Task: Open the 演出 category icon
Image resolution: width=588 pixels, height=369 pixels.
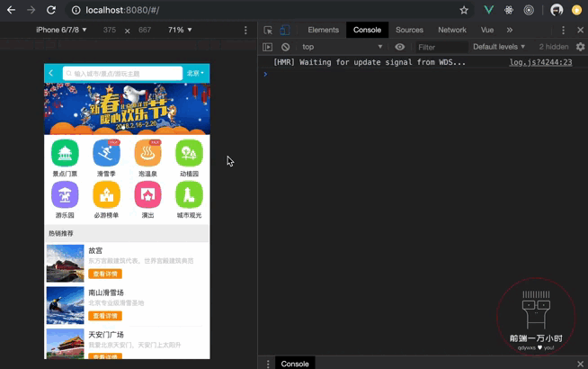Action: click(x=147, y=194)
